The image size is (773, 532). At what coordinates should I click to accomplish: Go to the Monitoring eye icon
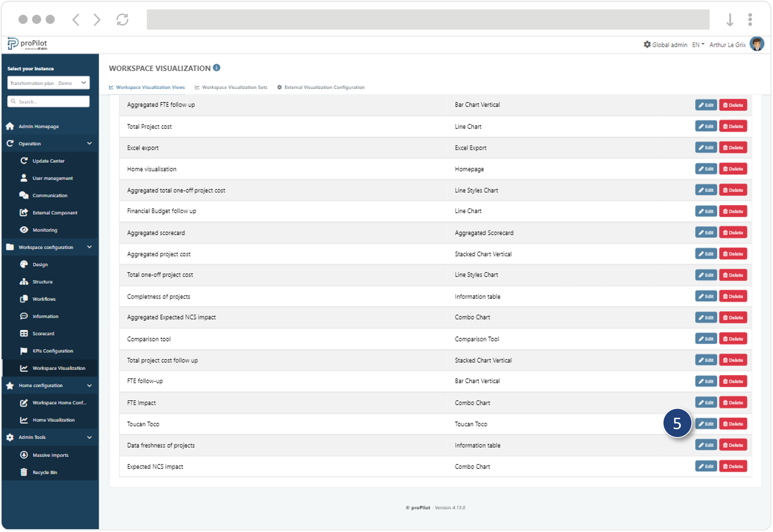[x=24, y=230]
